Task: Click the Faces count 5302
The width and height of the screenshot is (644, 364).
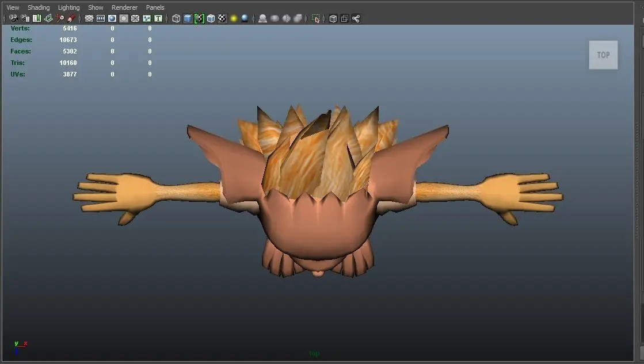Action: [x=70, y=51]
